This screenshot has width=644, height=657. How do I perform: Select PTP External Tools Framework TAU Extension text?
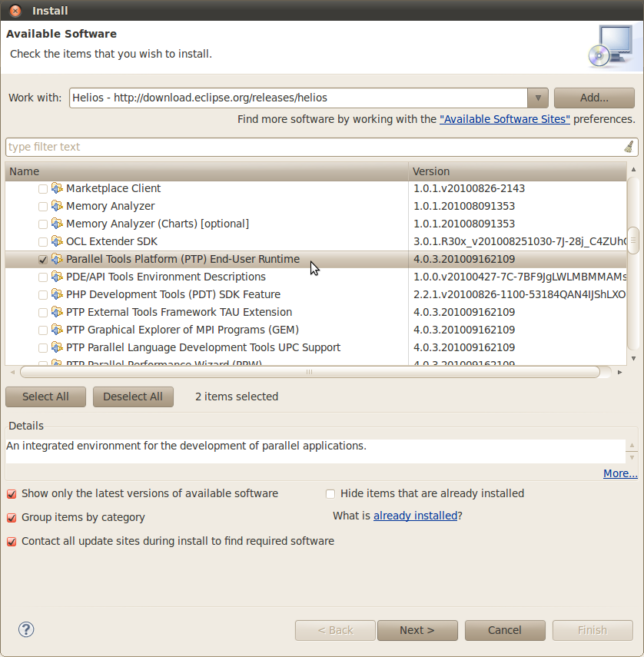point(179,312)
